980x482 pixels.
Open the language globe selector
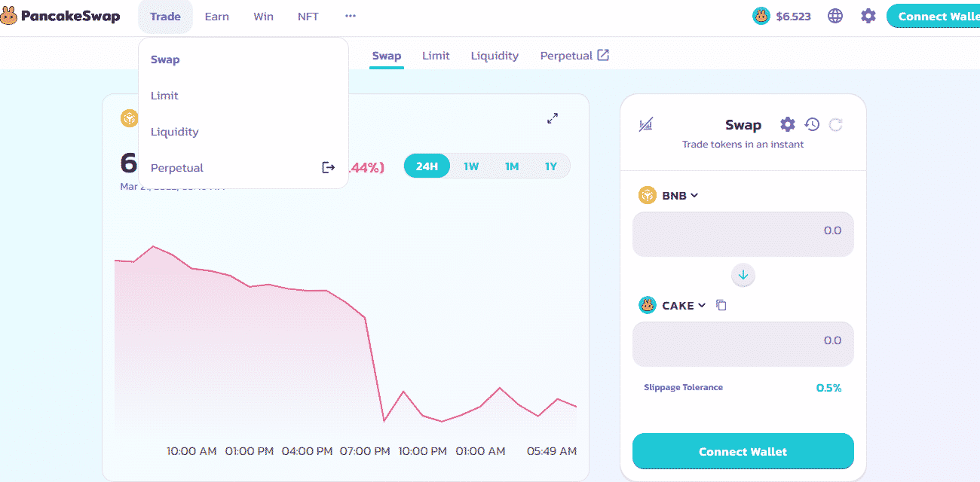click(835, 16)
